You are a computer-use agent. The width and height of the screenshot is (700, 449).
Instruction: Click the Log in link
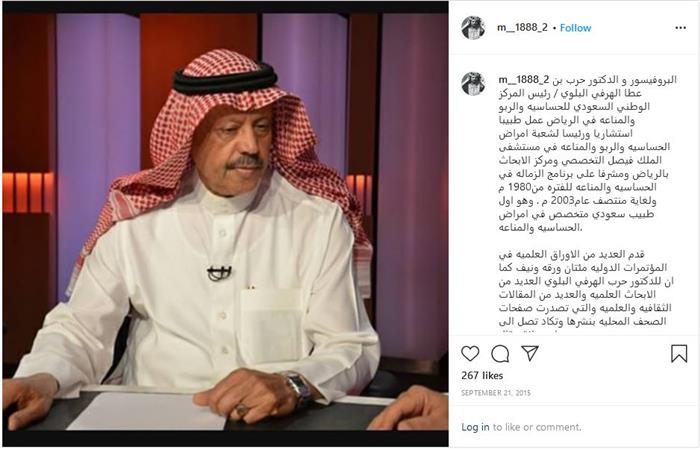[x=475, y=427]
